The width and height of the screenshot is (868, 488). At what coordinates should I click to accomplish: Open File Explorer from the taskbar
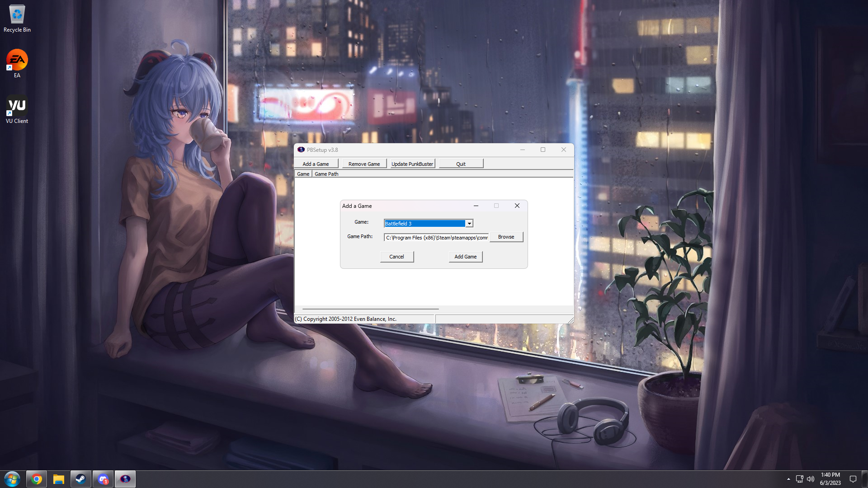coord(59,479)
